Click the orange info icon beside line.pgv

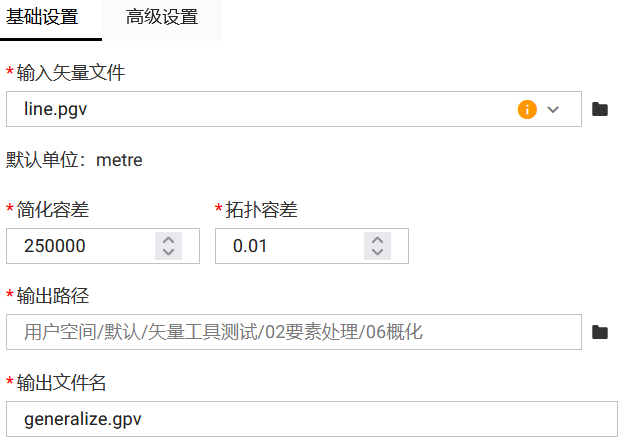[x=527, y=109]
